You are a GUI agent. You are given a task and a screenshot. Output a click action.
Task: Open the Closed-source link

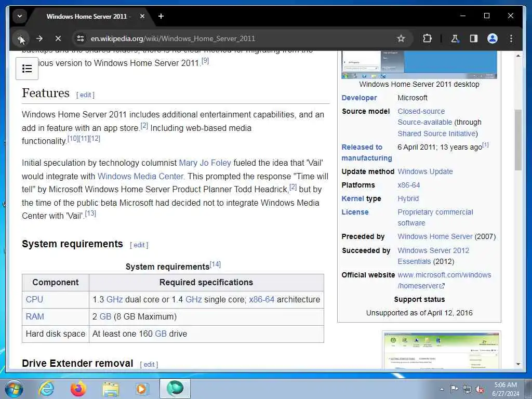(x=421, y=111)
